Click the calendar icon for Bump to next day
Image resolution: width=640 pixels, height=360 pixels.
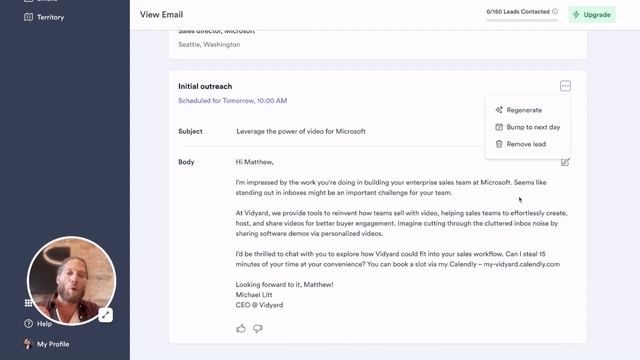[499, 127]
